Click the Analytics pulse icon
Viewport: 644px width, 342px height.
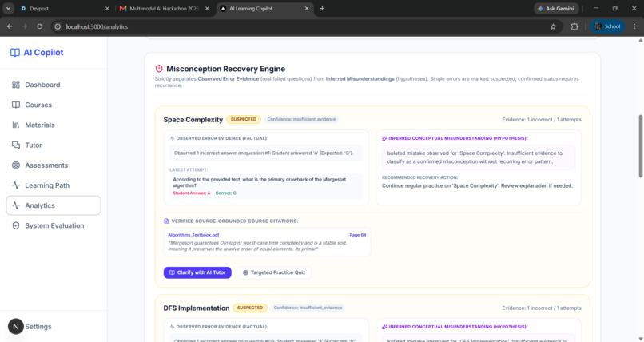(x=16, y=205)
